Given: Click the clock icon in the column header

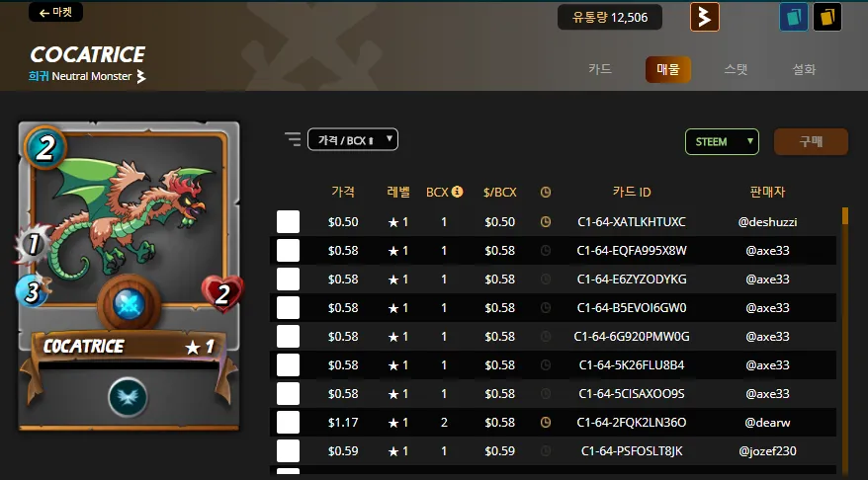Looking at the screenshot, I should click(546, 192).
